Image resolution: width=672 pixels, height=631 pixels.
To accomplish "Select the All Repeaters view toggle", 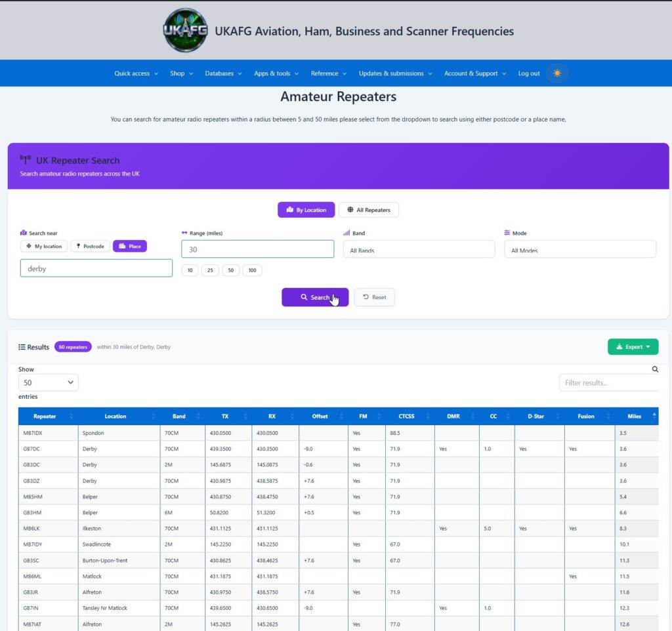I will tap(369, 210).
